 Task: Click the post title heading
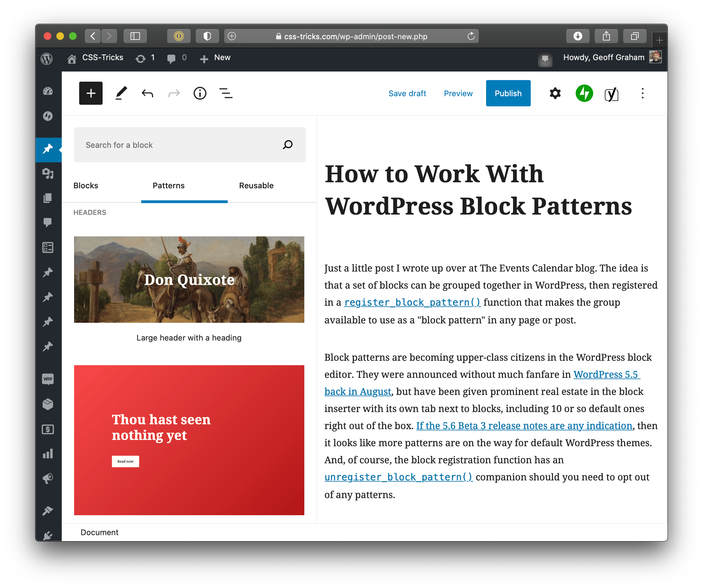[478, 190]
